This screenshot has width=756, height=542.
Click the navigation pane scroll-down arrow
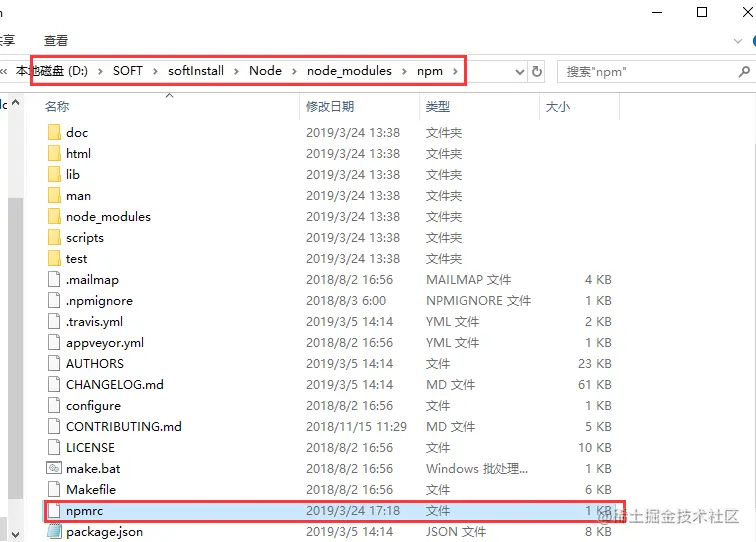pyautogui.click(x=15, y=534)
